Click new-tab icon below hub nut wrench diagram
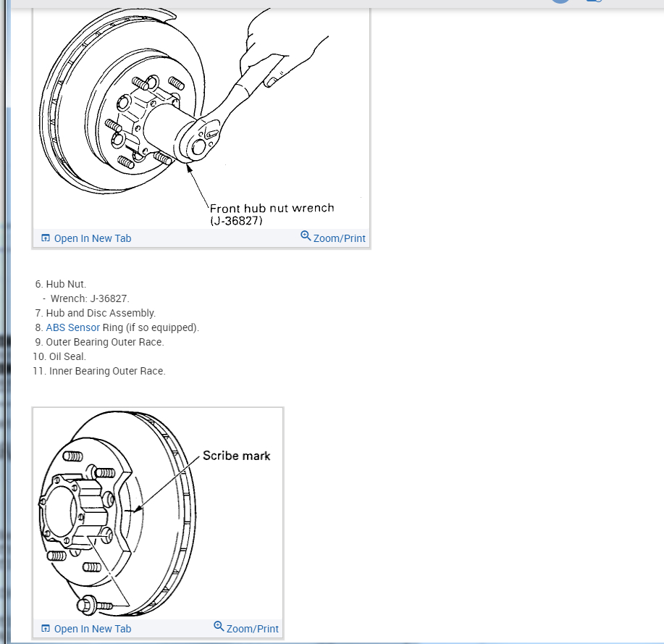664x644 pixels. pos(46,238)
